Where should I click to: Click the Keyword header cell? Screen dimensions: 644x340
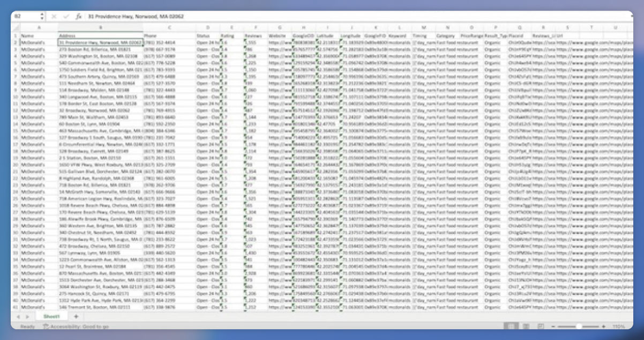pyautogui.click(x=400, y=35)
